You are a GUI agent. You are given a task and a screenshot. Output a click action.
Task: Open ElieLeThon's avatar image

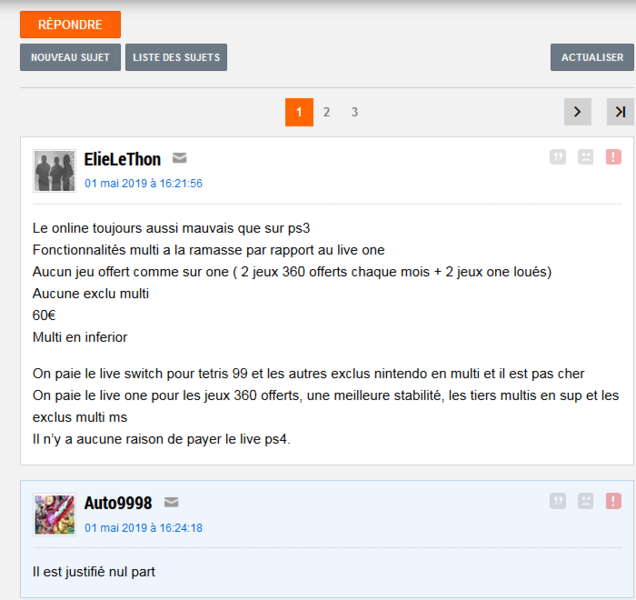[x=54, y=171]
